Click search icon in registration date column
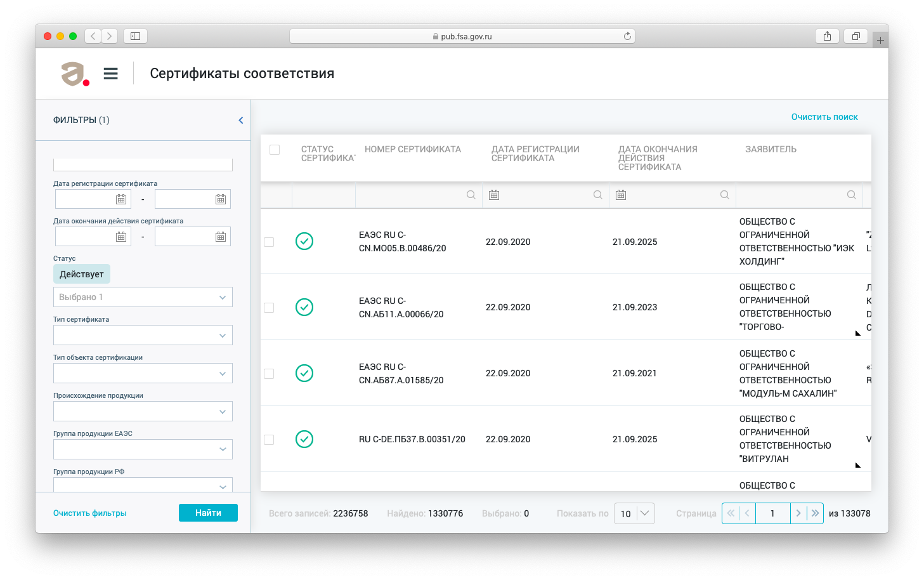The height and width of the screenshot is (580, 924). click(x=598, y=195)
